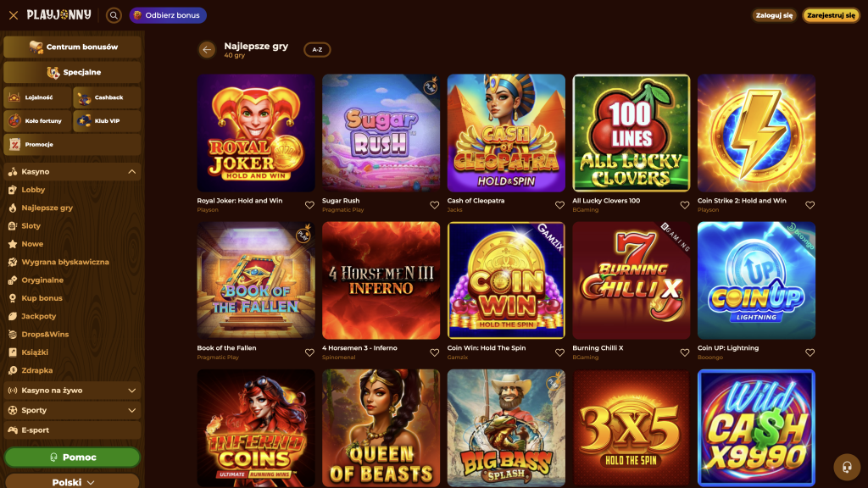Open Cashback tile
868x488 pixels.
107,97
